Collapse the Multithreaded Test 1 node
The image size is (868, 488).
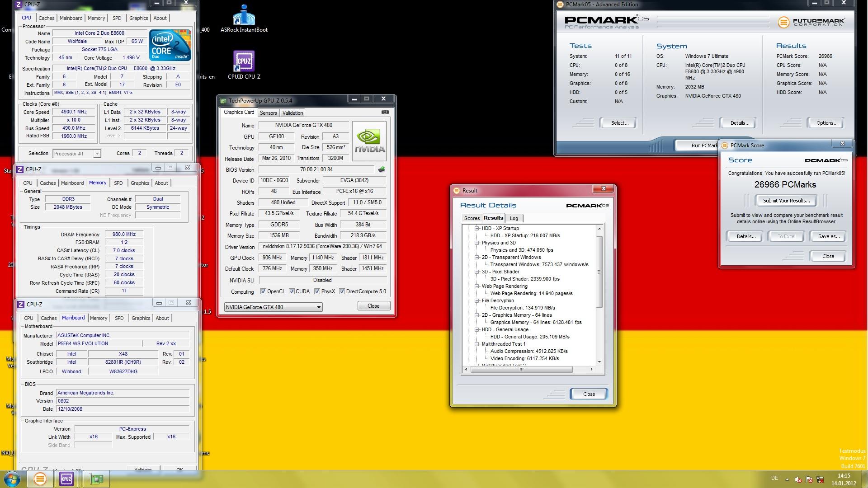point(476,344)
